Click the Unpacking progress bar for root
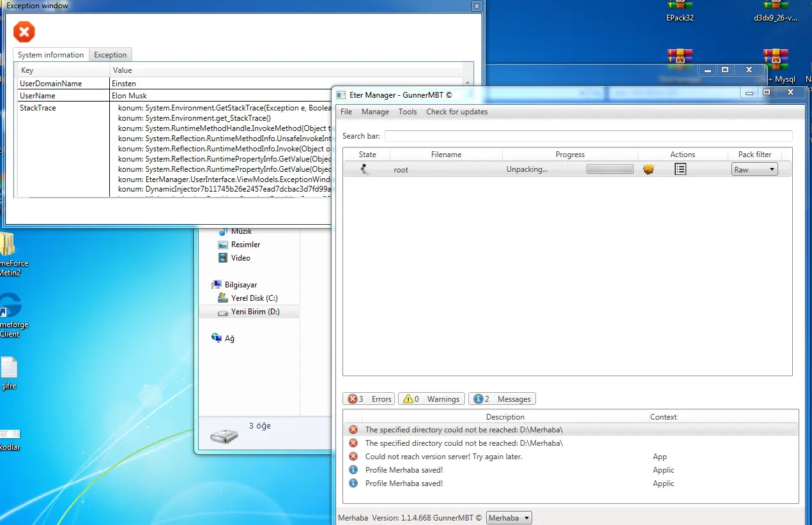Screen dimensions: 812x525 click(610, 169)
